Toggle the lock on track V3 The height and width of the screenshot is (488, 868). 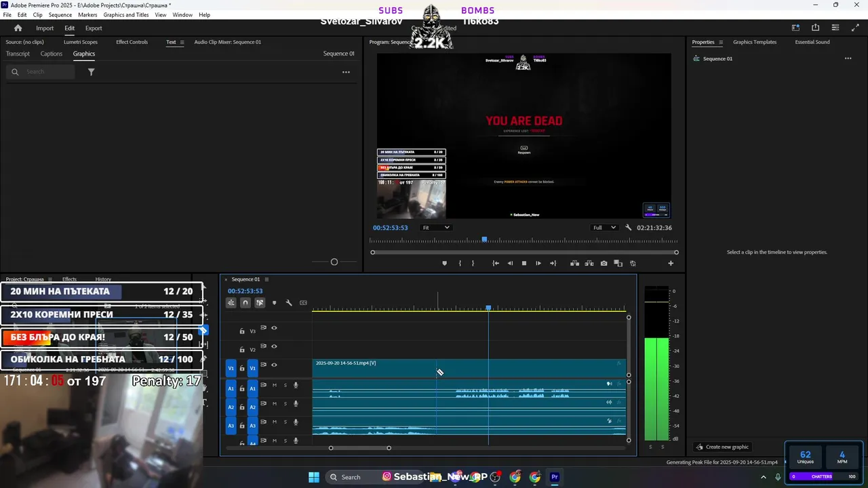pos(242,331)
